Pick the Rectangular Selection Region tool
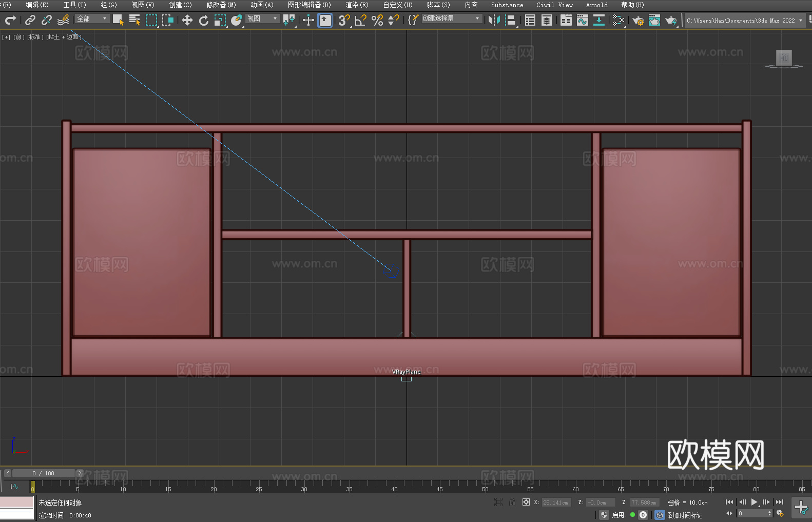This screenshot has width=812, height=522. coord(151,20)
